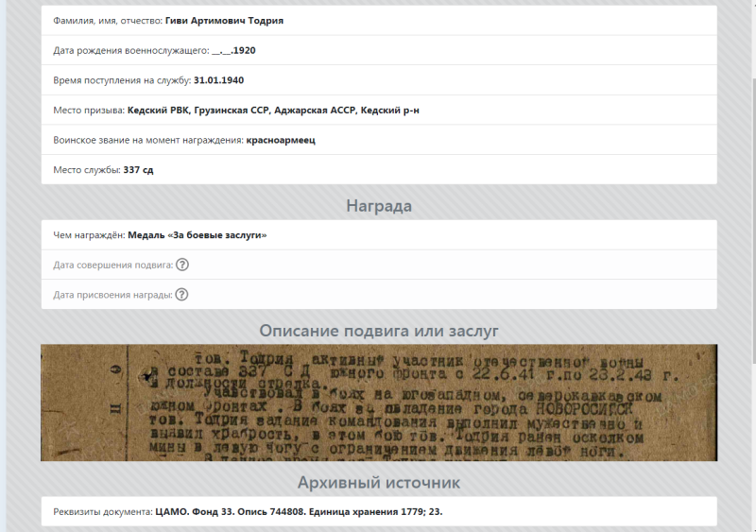Click the Фамилия, имя, отчество label
Viewport: 756px width, 532px height.
108,21
